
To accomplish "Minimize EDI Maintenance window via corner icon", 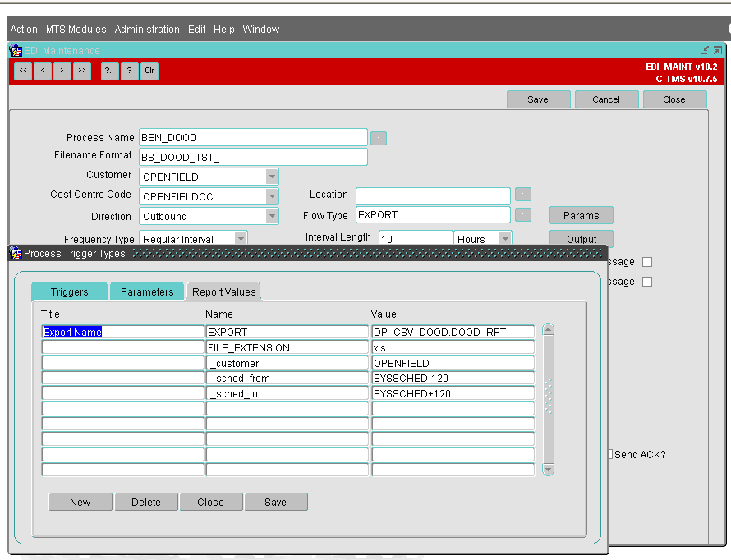I will tap(705, 50).
